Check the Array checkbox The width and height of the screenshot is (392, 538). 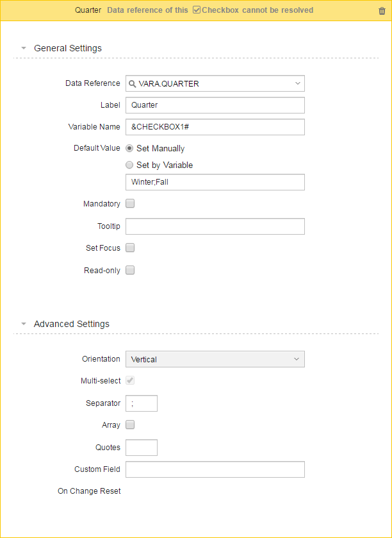(x=130, y=425)
